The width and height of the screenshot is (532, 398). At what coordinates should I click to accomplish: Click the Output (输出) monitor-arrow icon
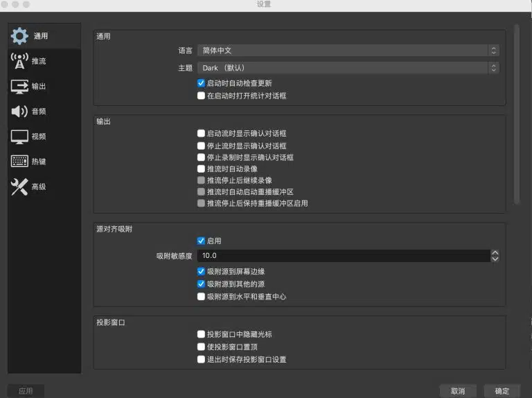(x=19, y=86)
